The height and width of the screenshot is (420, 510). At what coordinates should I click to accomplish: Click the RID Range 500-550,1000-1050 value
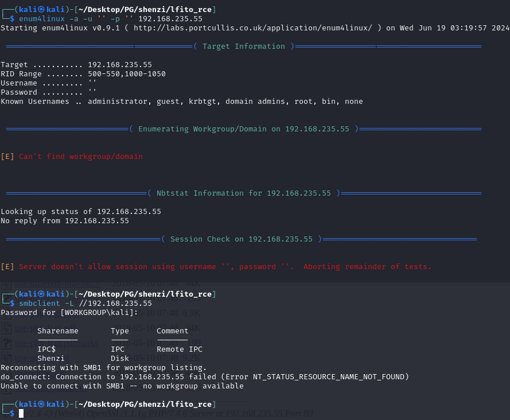pos(126,74)
